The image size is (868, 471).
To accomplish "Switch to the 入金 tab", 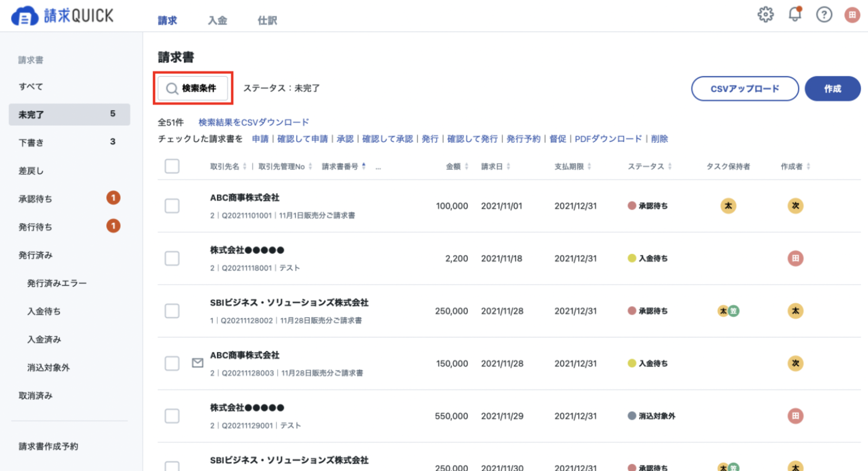I will [x=217, y=20].
